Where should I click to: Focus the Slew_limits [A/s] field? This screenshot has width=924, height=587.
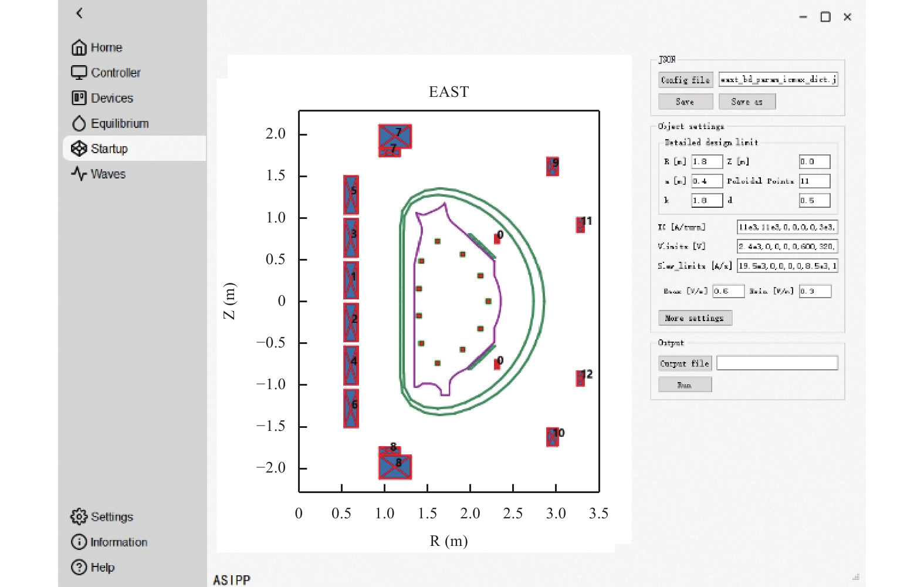point(787,266)
